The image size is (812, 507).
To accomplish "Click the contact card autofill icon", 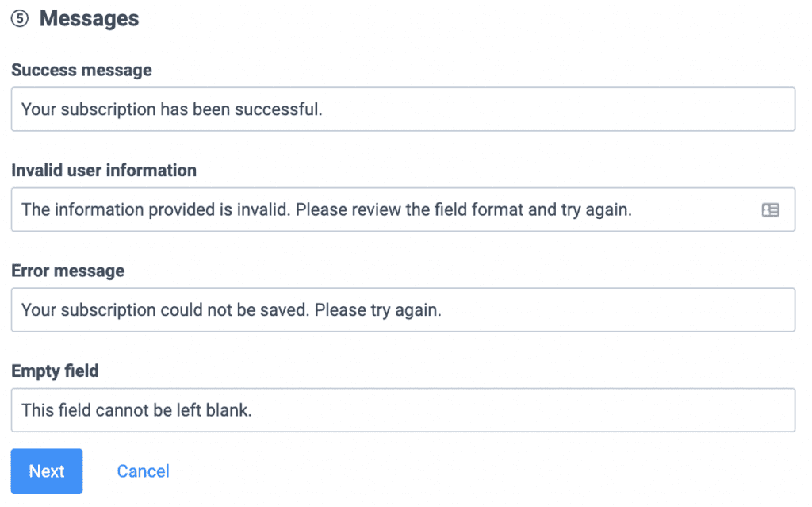I will (x=770, y=210).
